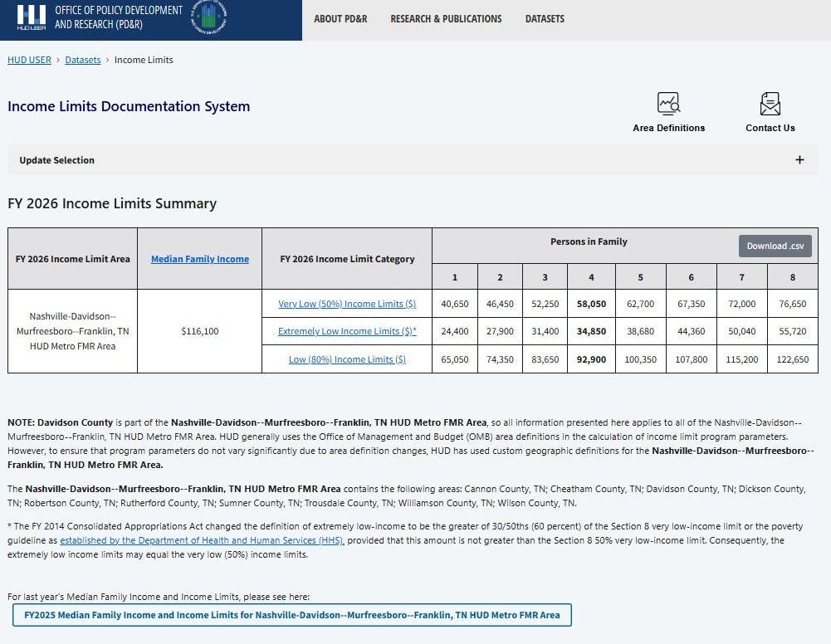The width and height of the screenshot is (831, 644).
Task: Open the Update Selection panel header
Action: point(413,160)
